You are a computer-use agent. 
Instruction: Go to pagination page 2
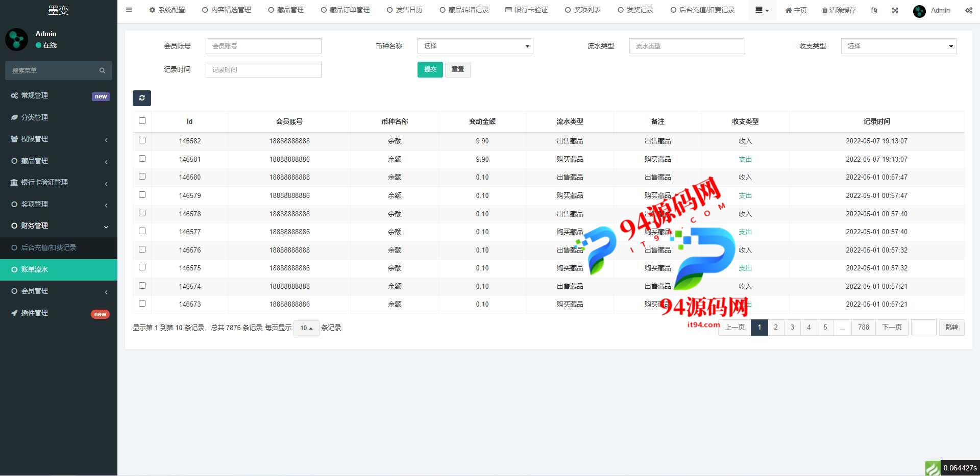(776, 327)
